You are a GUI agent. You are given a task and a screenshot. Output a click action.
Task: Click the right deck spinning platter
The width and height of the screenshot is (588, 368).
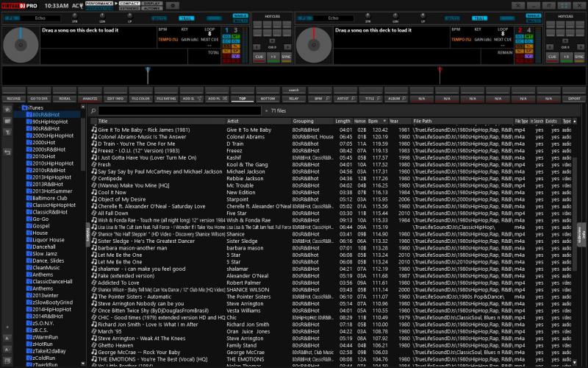[x=314, y=45]
